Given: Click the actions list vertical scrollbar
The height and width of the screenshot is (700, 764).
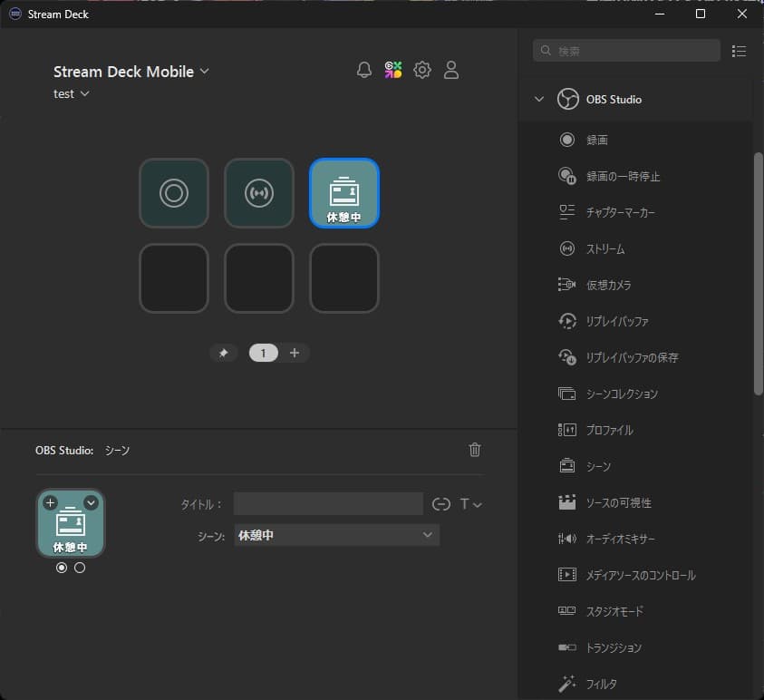Looking at the screenshot, I should coord(758,272).
